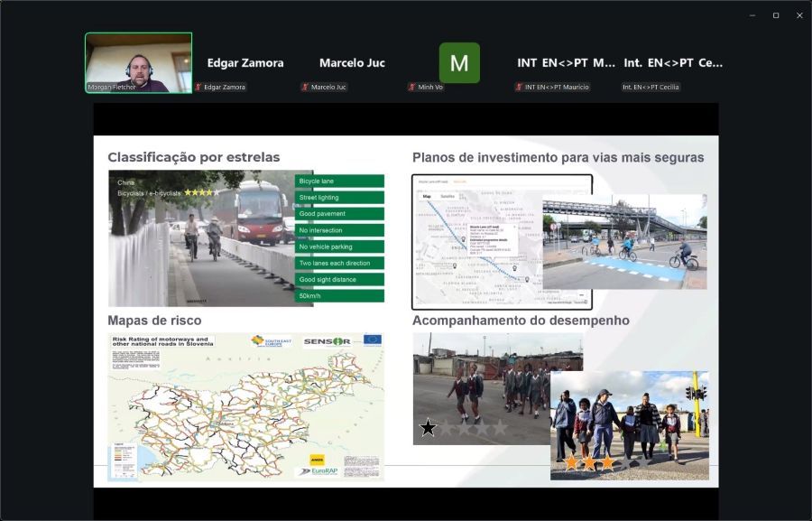Switch to Satellite tab in the embedded map
This screenshot has width=812, height=521.
pyautogui.click(x=447, y=196)
